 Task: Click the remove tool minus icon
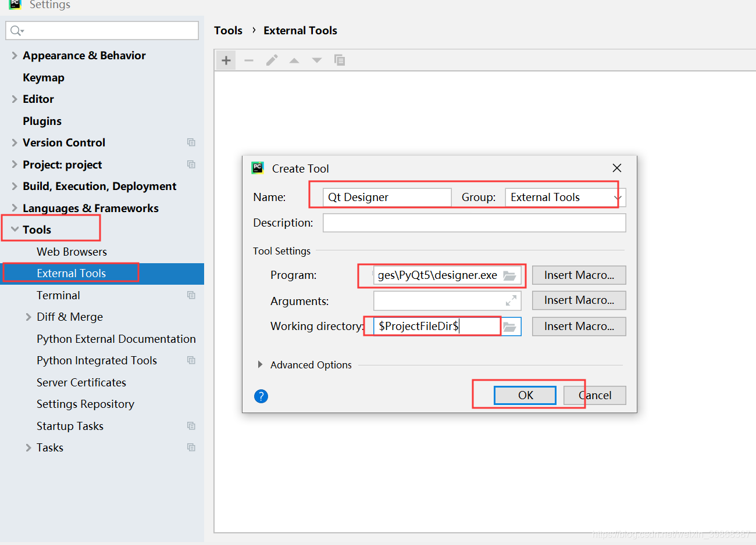coord(249,60)
